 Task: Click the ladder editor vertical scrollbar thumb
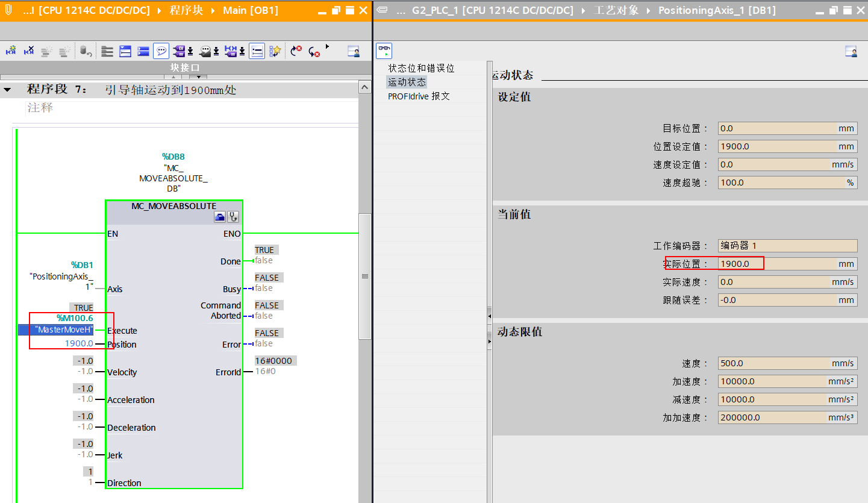click(x=364, y=276)
